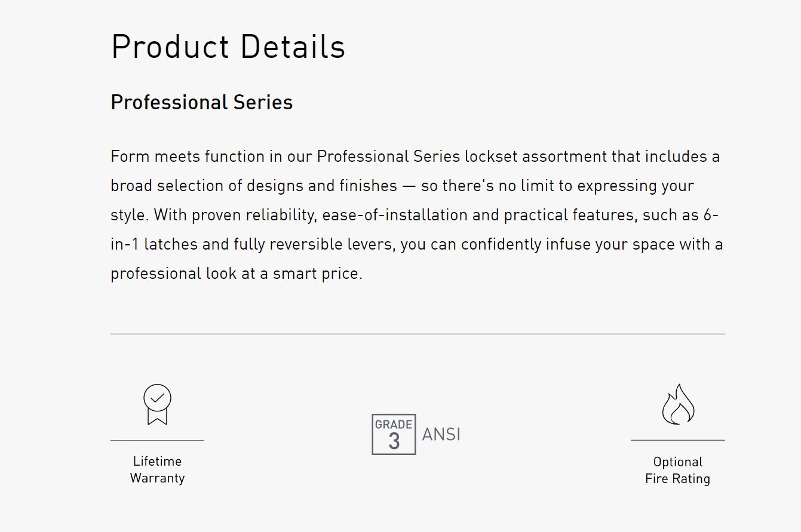Click the flame Fire Rating icon
801x532 pixels.
tap(678, 404)
